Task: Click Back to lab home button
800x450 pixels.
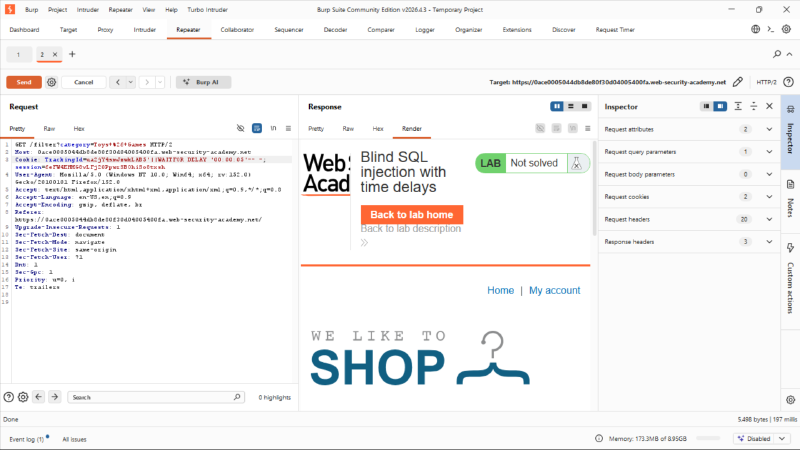Action: coord(412,215)
